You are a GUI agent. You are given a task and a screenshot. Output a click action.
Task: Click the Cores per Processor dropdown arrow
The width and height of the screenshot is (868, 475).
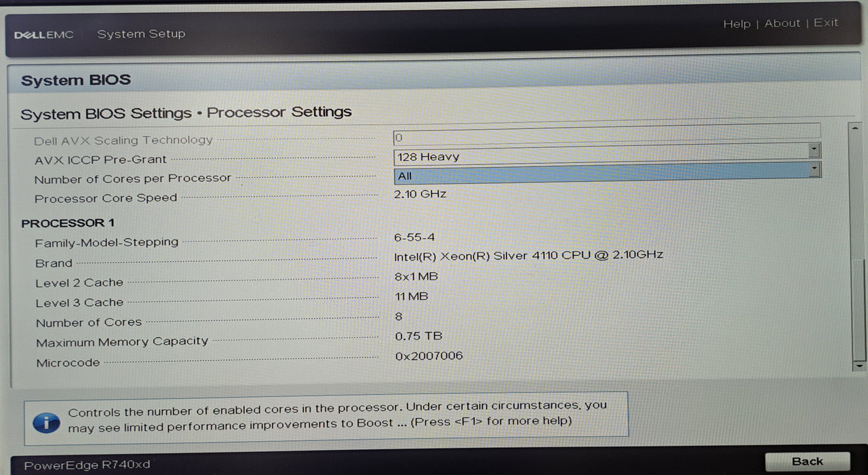point(814,169)
